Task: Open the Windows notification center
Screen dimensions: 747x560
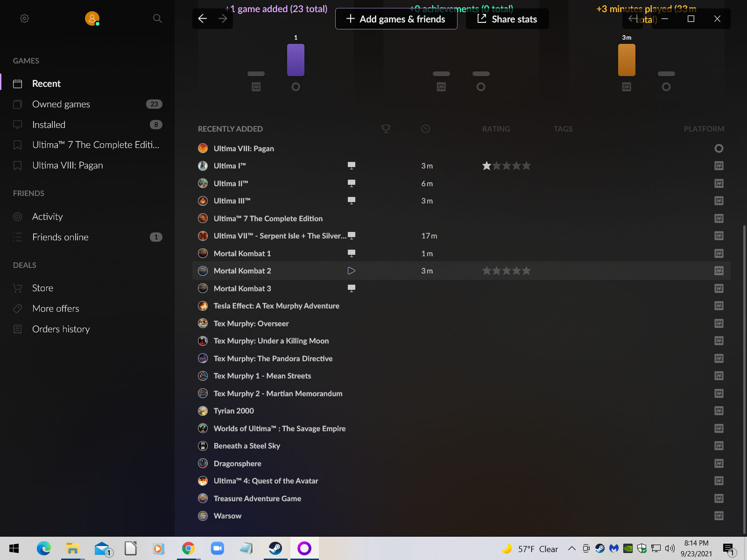Action: click(x=729, y=549)
